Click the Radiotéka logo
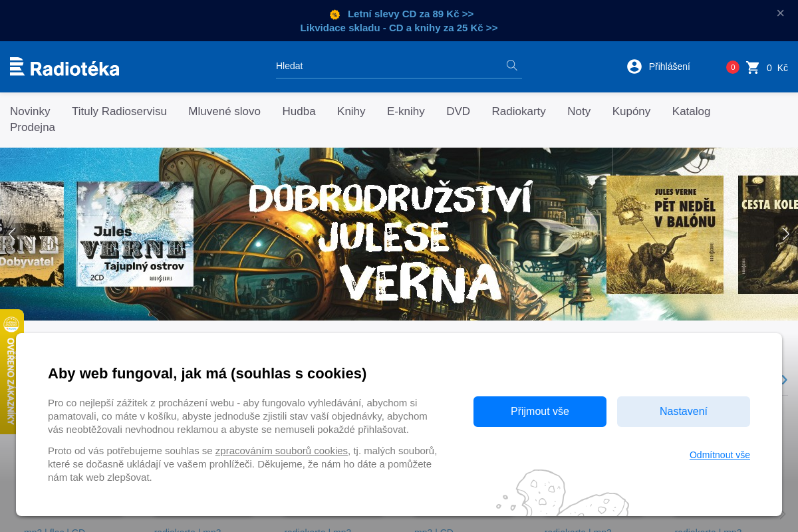Image resolution: width=798 pixels, height=532 pixels. [65, 67]
